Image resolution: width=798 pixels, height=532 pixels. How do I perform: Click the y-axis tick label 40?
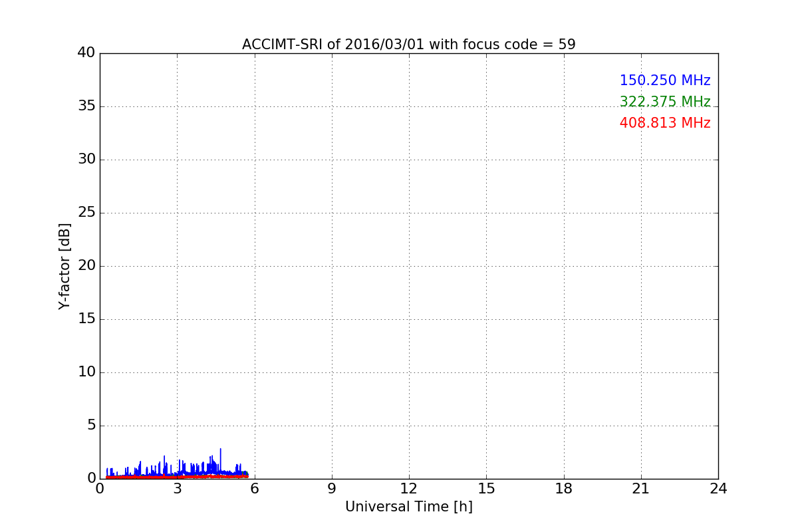tap(86, 53)
